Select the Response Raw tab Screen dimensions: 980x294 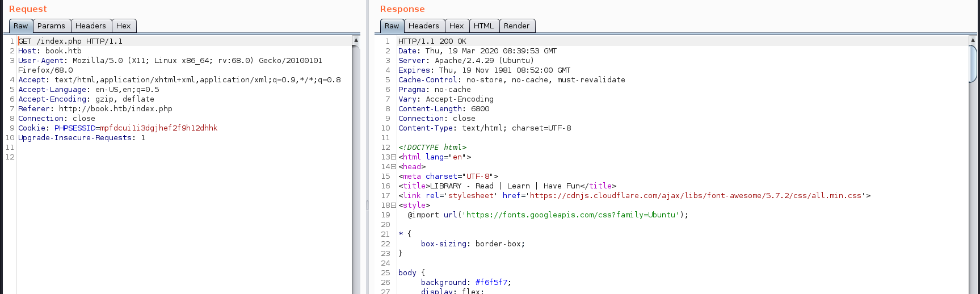(392, 26)
